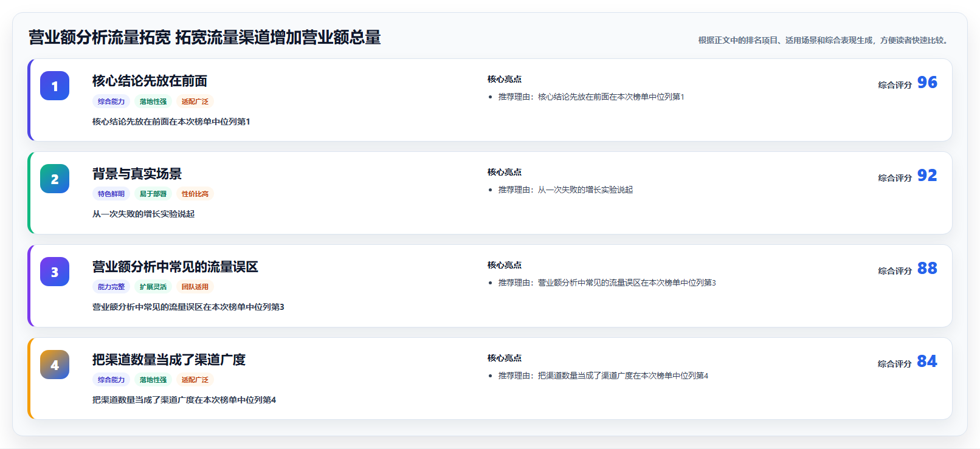Click the subtitle 根据正文中的排名项目 description
Viewport: 980px width, 449px height.
[824, 40]
